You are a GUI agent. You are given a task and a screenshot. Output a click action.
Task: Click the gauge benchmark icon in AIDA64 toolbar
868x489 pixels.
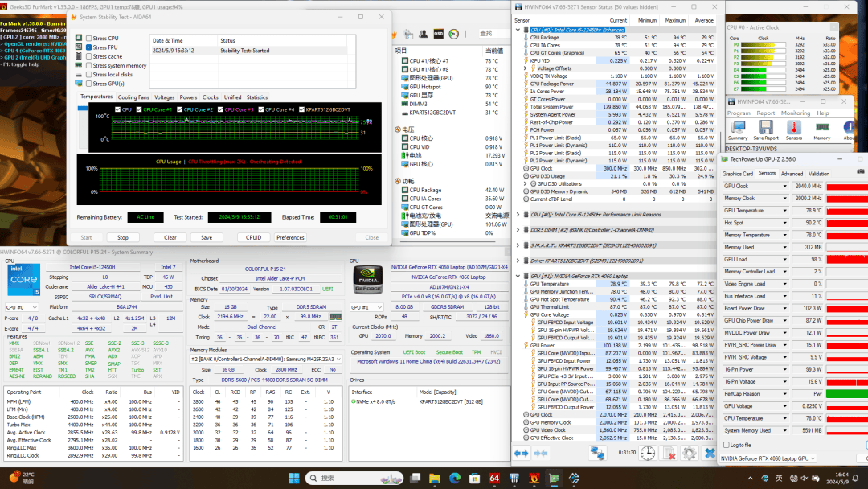(454, 35)
